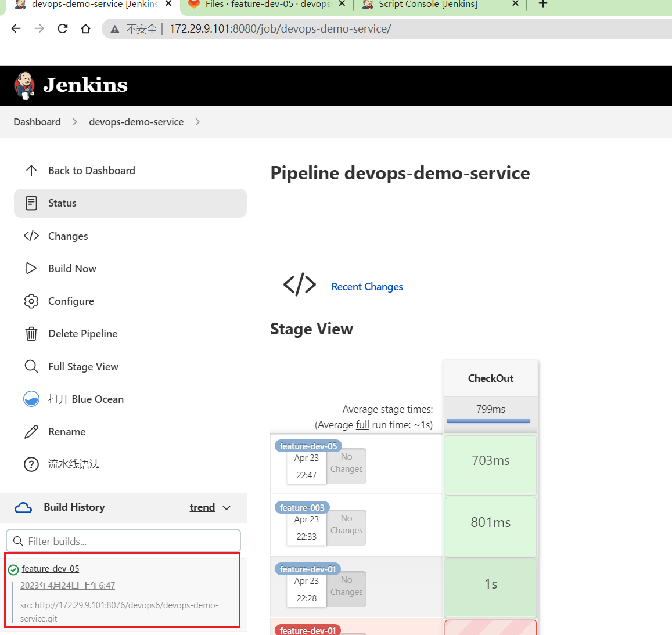The width and height of the screenshot is (672, 635).
Task: Expand the devops-demo-service breadcrumb chevron
Action: pos(197,122)
